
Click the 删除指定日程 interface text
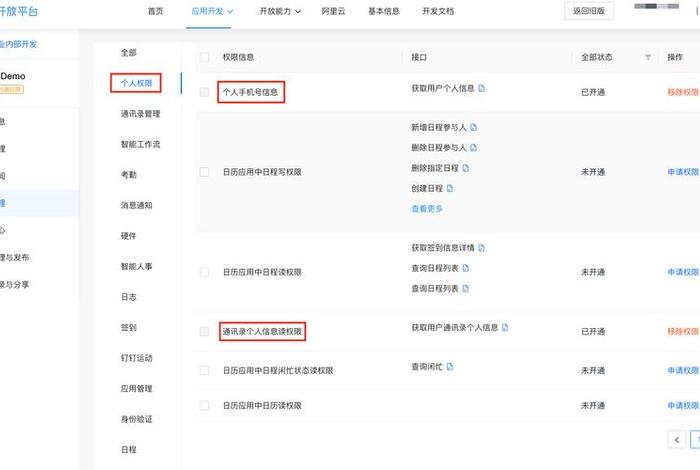pyautogui.click(x=435, y=168)
